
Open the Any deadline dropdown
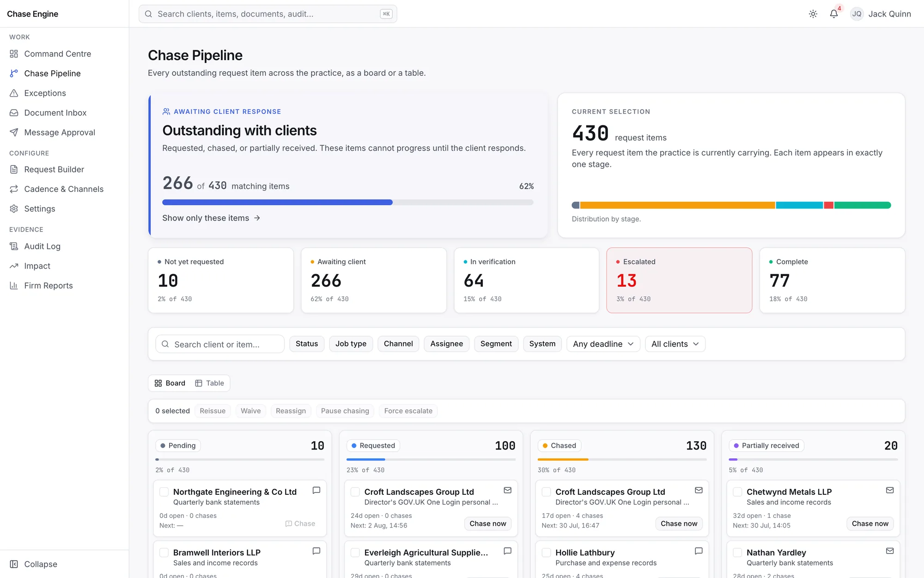click(603, 344)
